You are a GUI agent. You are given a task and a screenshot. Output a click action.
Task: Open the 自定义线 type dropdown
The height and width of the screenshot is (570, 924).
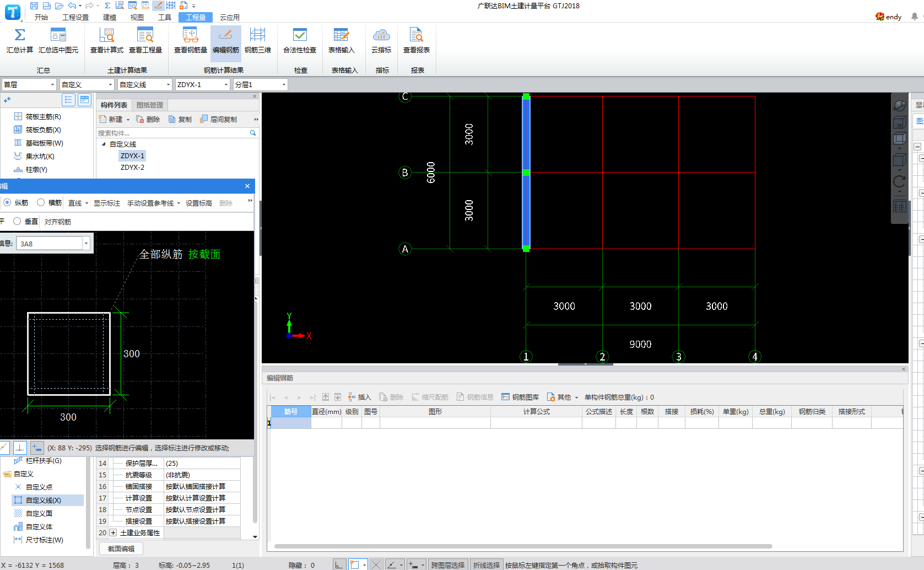pyautogui.click(x=144, y=84)
